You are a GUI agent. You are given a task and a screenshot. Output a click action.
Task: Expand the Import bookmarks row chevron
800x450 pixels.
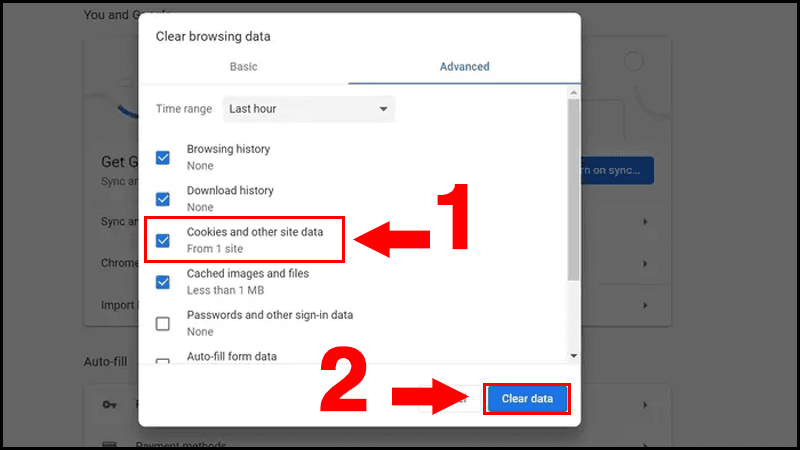[x=645, y=306]
